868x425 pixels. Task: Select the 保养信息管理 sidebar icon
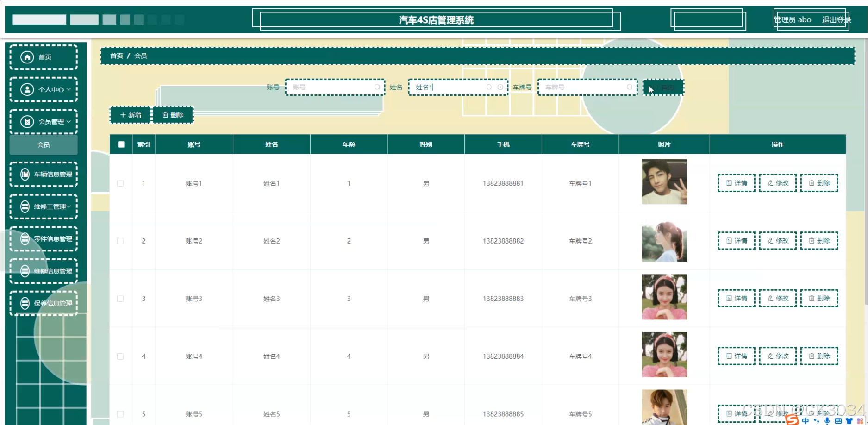[25, 303]
